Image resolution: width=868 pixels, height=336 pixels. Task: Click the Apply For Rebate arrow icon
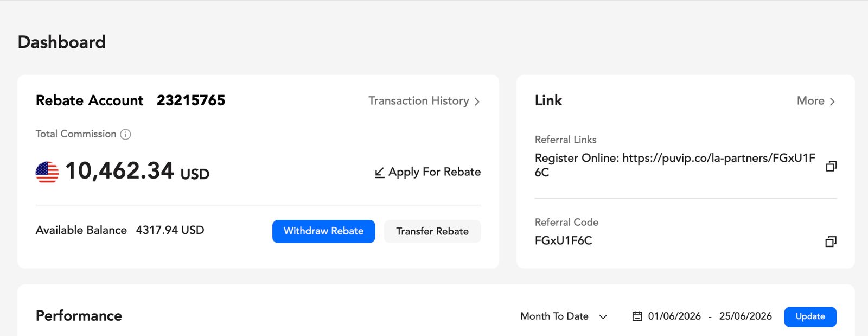[380, 173]
